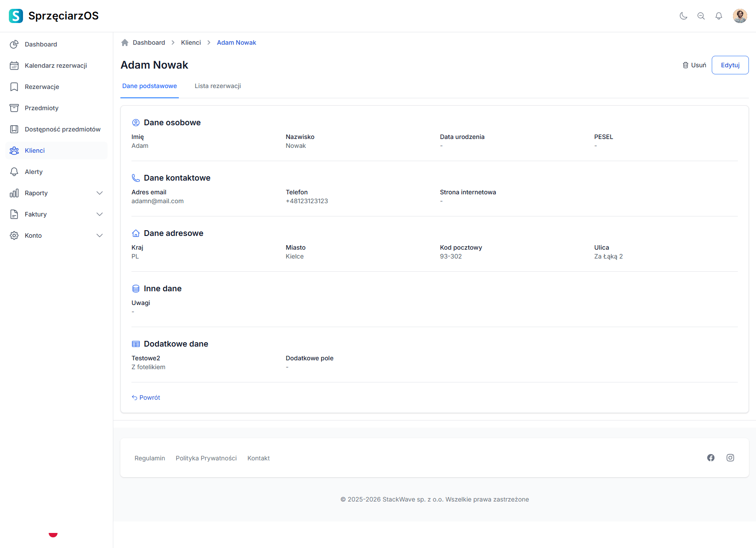Open Klienci breadcrumb link
This screenshot has height=548, width=756.
[191, 42]
